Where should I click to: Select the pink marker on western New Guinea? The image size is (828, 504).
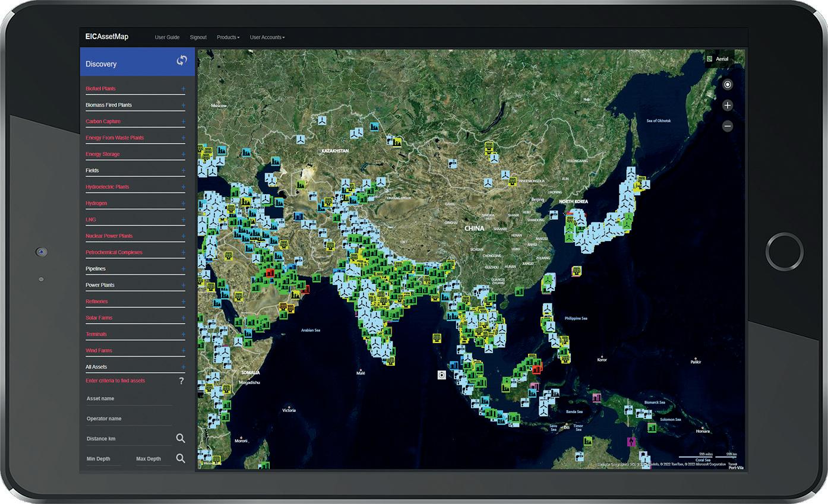[596, 397]
